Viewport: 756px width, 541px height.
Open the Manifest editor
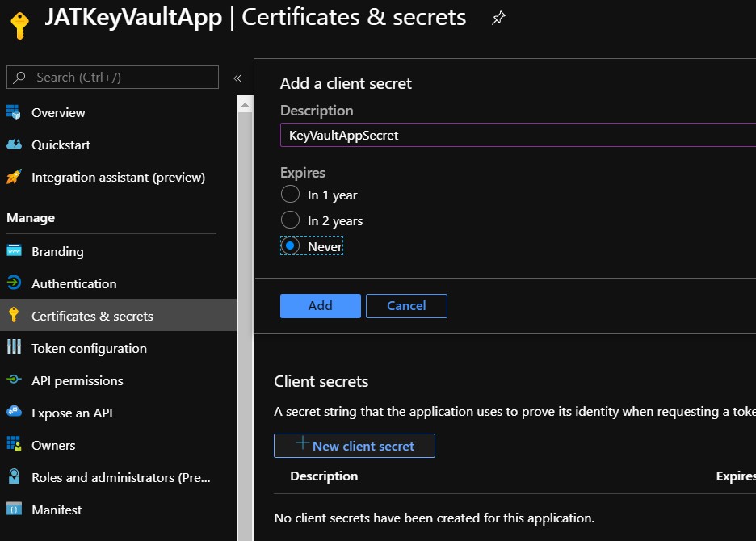(57, 510)
